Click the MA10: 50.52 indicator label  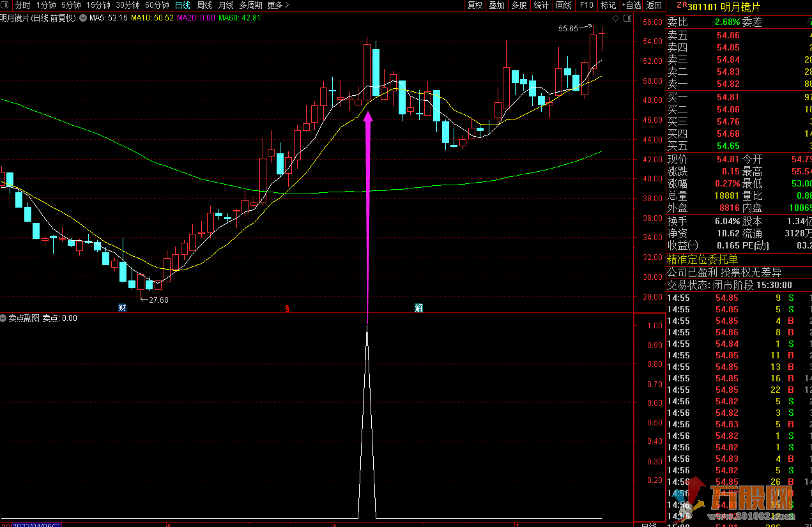152,18
